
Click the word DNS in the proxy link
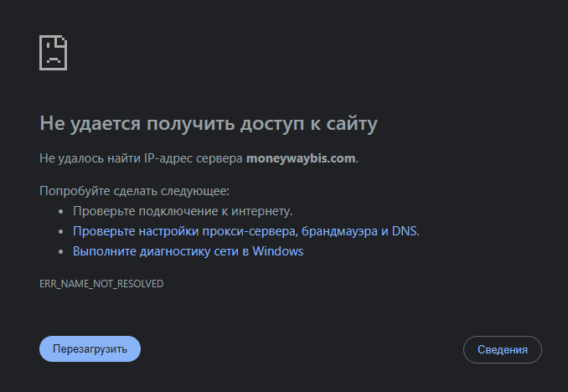coord(404,231)
